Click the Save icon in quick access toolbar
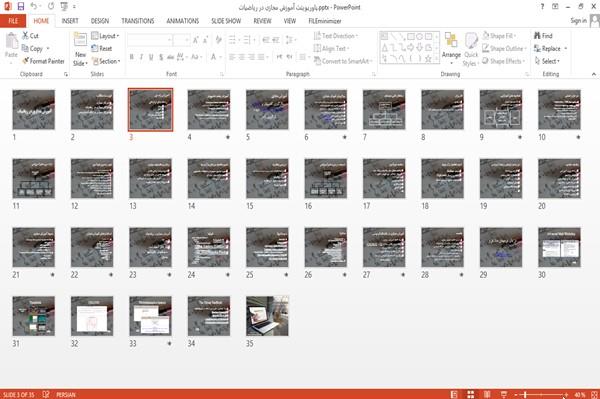Viewport: 600px width, 399px height. pos(21,6)
